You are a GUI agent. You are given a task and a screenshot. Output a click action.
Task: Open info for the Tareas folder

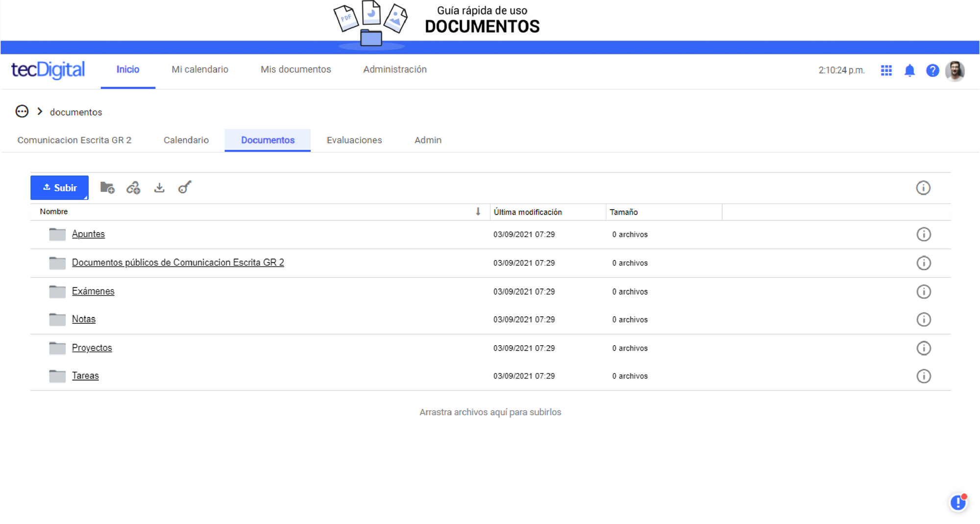point(923,376)
